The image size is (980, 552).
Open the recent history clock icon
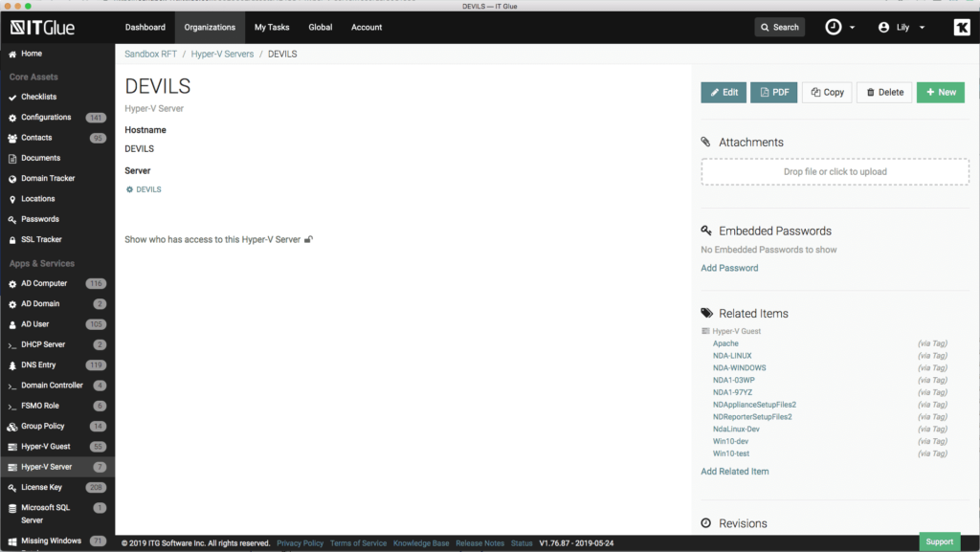[x=834, y=28]
